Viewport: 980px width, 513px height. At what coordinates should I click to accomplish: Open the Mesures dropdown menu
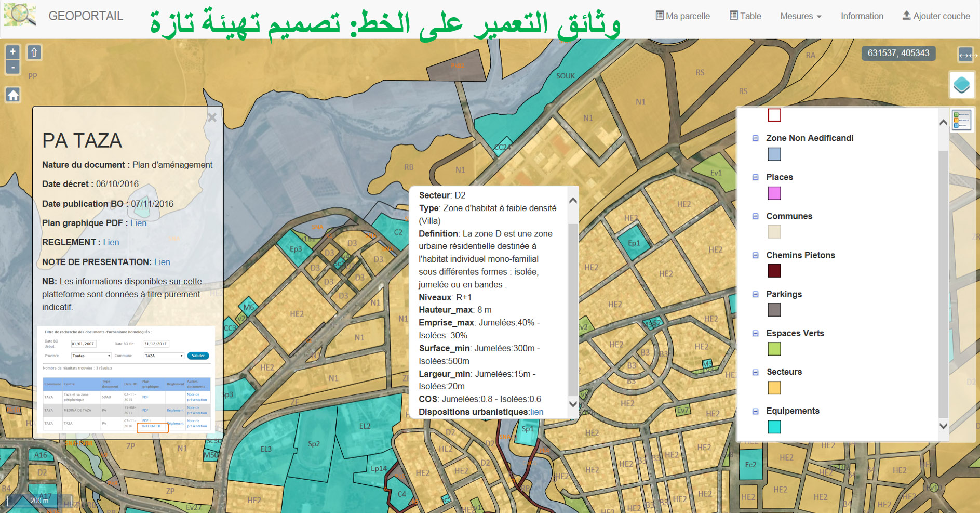coord(800,16)
